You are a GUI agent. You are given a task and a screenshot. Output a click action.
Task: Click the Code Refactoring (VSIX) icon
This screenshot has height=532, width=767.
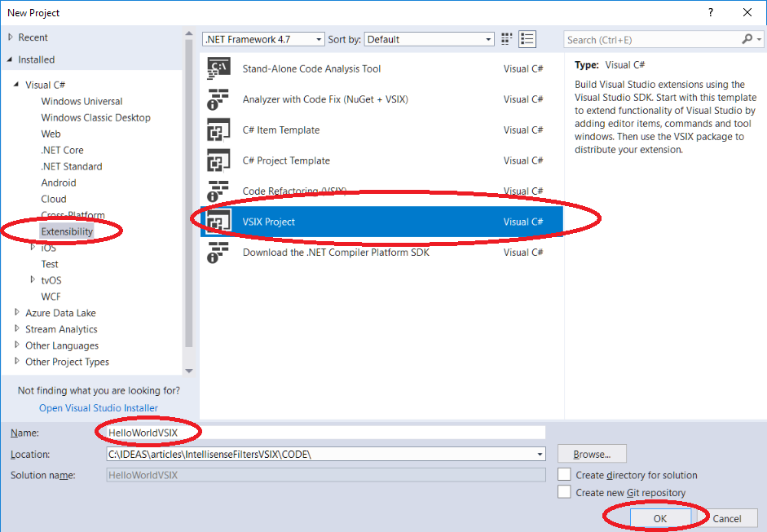click(218, 191)
